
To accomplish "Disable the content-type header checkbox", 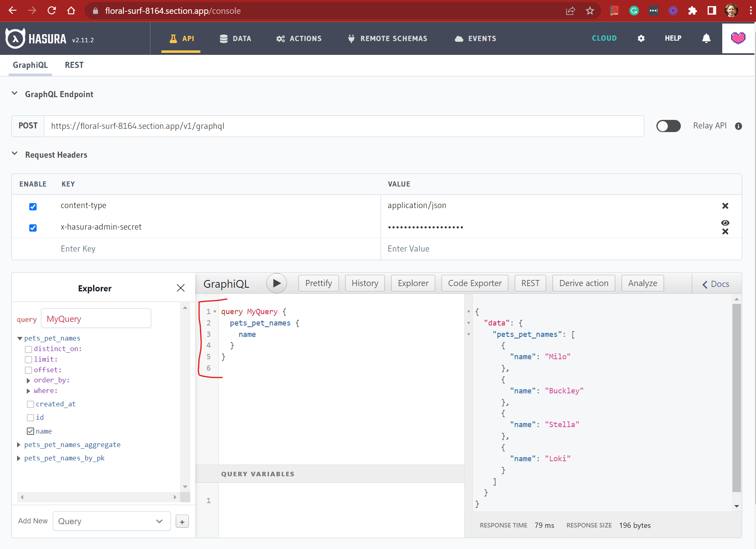I will pos(33,206).
